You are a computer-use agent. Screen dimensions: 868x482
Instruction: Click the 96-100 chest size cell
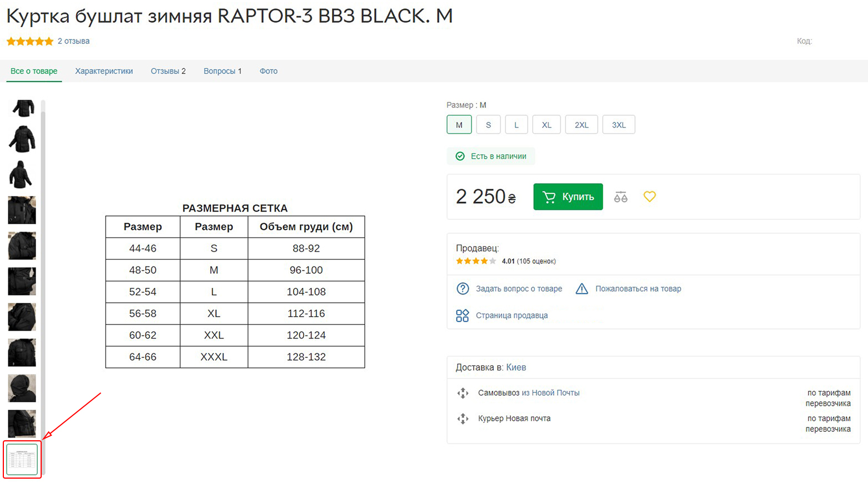click(306, 270)
